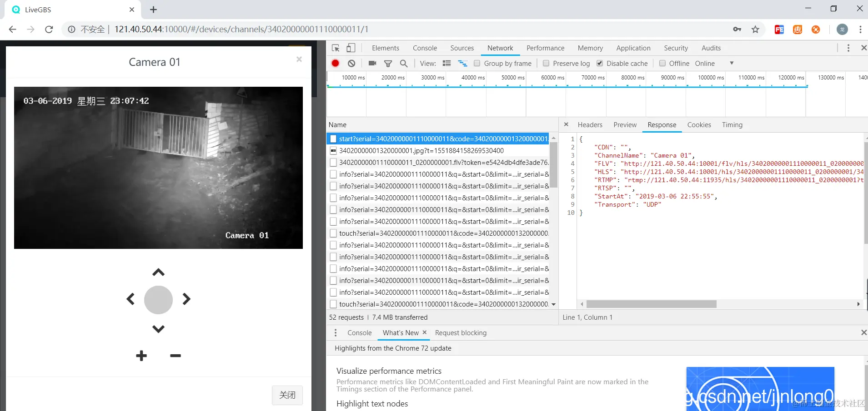
Task: Click the red record network log button
Action: point(335,64)
